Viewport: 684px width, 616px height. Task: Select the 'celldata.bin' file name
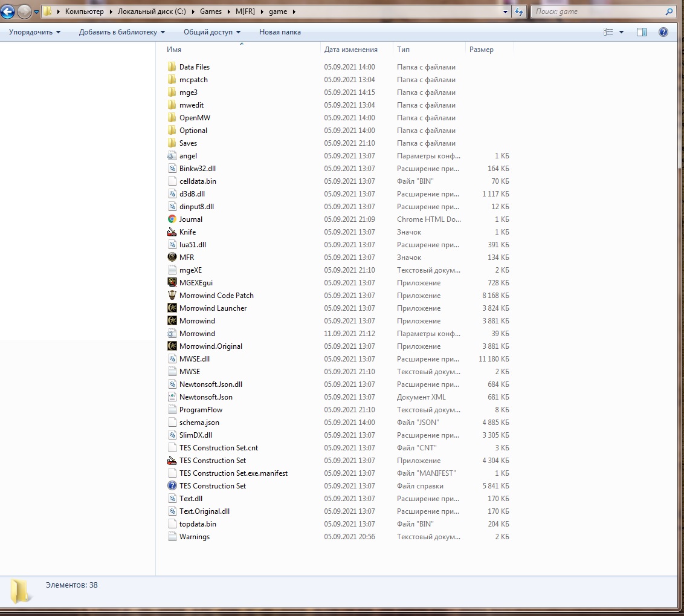198,181
